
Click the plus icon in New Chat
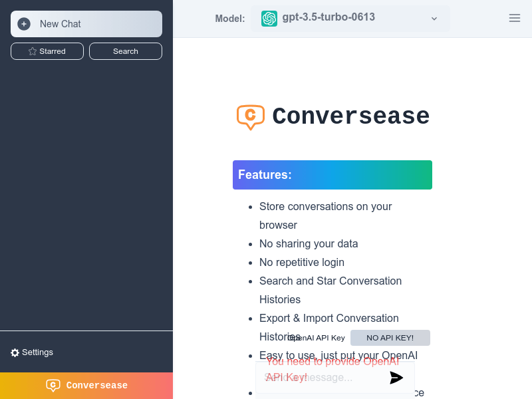pyautogui.click(x=24, y=24)
